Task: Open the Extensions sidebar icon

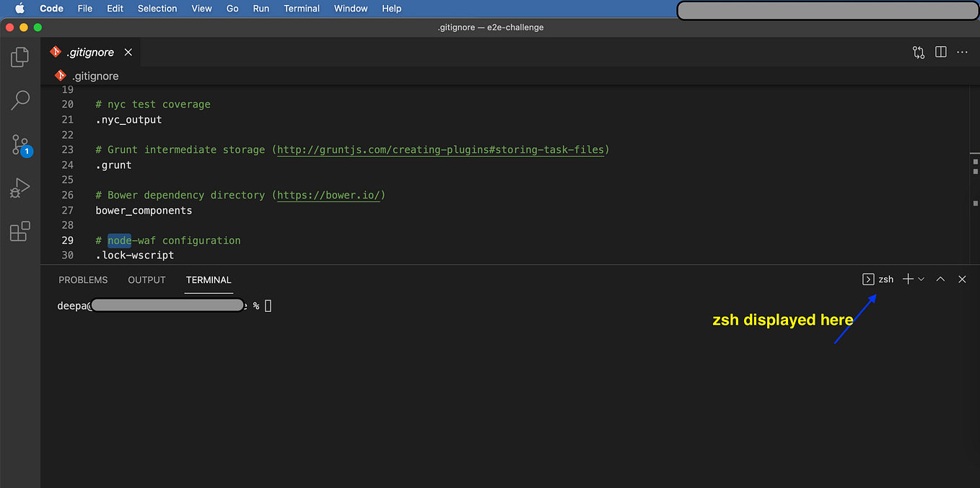Action: (x=19, y=230)
